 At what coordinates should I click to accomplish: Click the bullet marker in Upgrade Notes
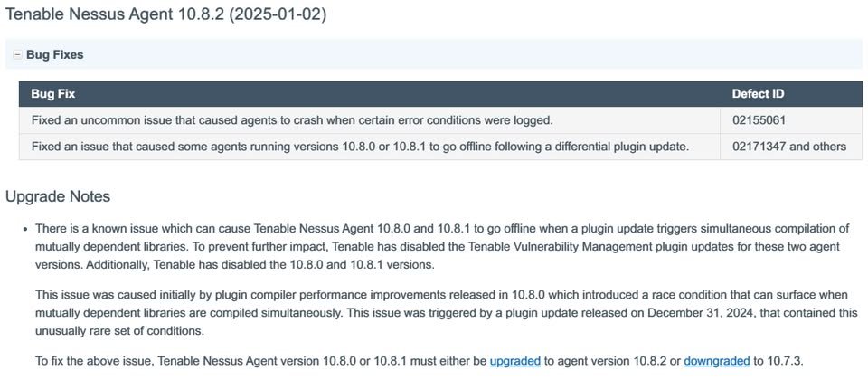pos(26,229)
